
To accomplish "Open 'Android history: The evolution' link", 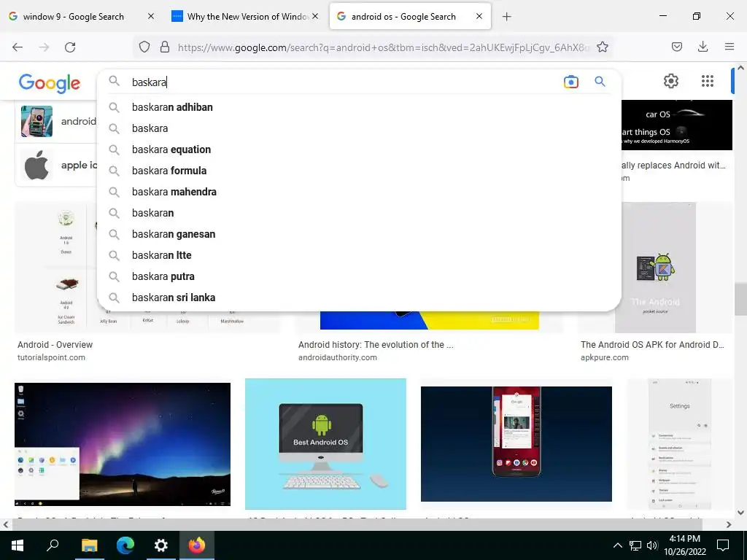I will tap(376, 345).
